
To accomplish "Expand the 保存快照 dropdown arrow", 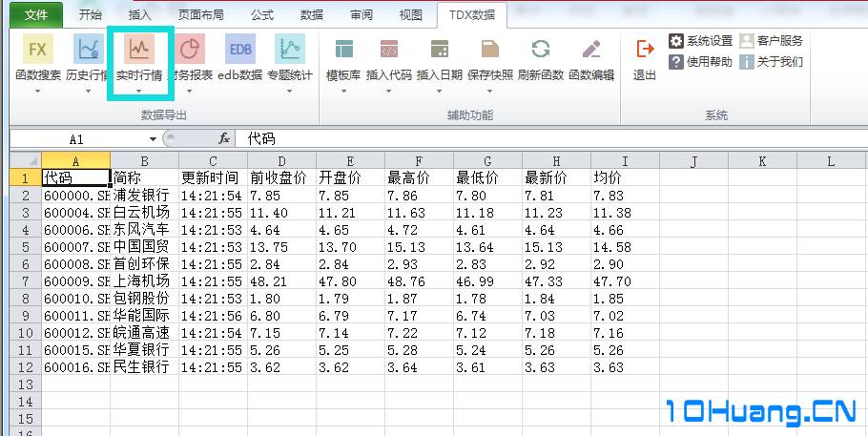I will click(490, 92).
